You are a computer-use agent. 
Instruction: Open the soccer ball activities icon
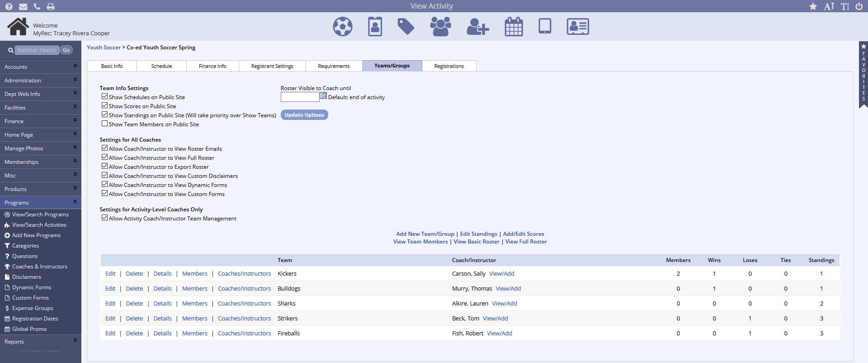tap(343, 26)
